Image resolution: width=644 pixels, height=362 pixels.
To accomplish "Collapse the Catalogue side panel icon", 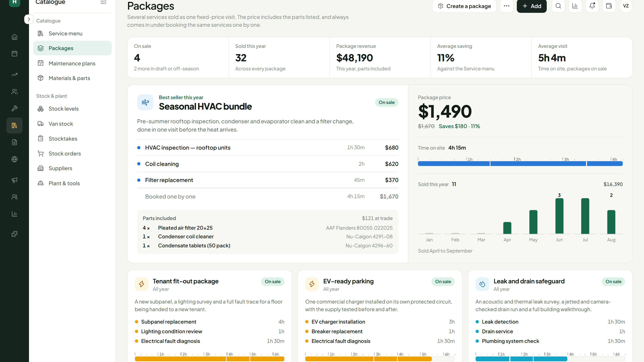I will pyautogui.click(x=103, y=2).
